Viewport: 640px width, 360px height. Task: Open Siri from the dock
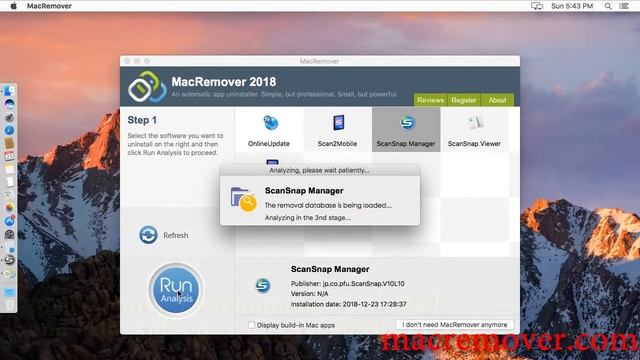click(9, 104)
